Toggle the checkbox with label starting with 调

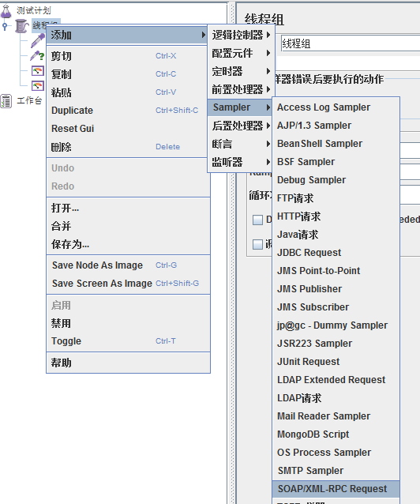point(257,244)
